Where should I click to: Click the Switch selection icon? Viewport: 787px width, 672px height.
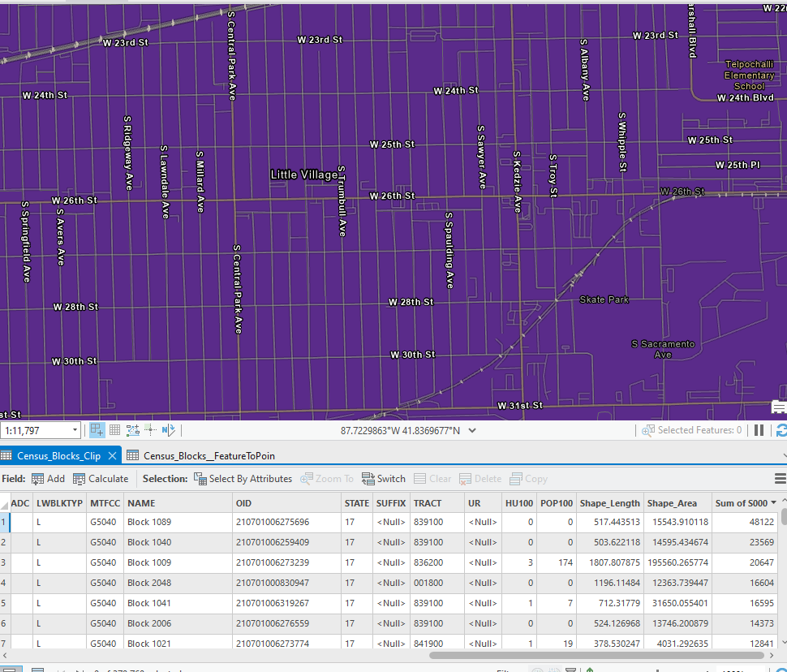(383, 478)
